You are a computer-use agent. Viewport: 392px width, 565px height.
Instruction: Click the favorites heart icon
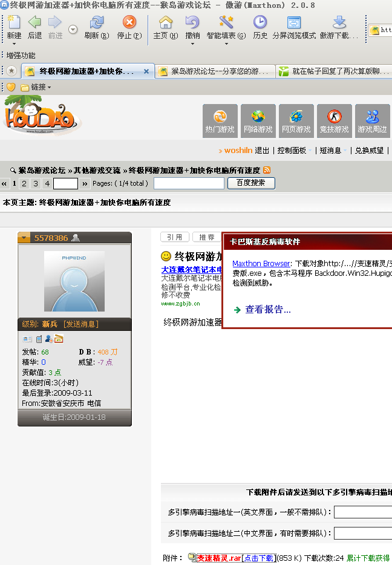[x=11, y=87]
